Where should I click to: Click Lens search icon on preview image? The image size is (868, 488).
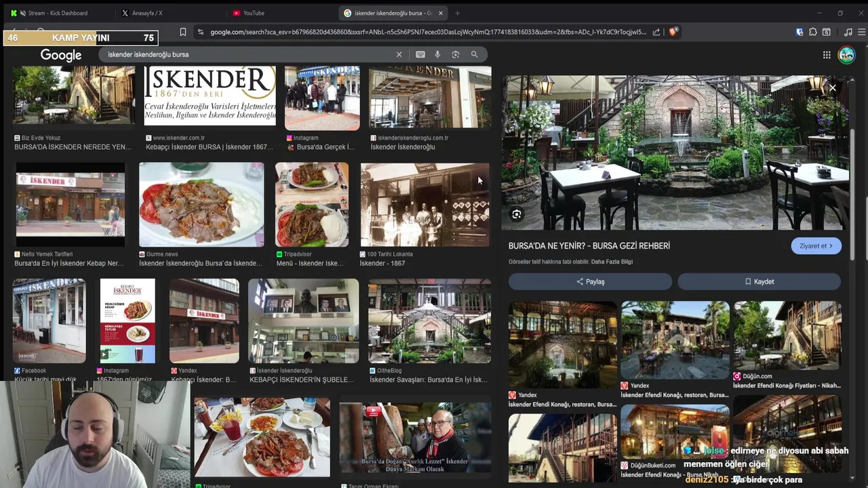point(517,214)
